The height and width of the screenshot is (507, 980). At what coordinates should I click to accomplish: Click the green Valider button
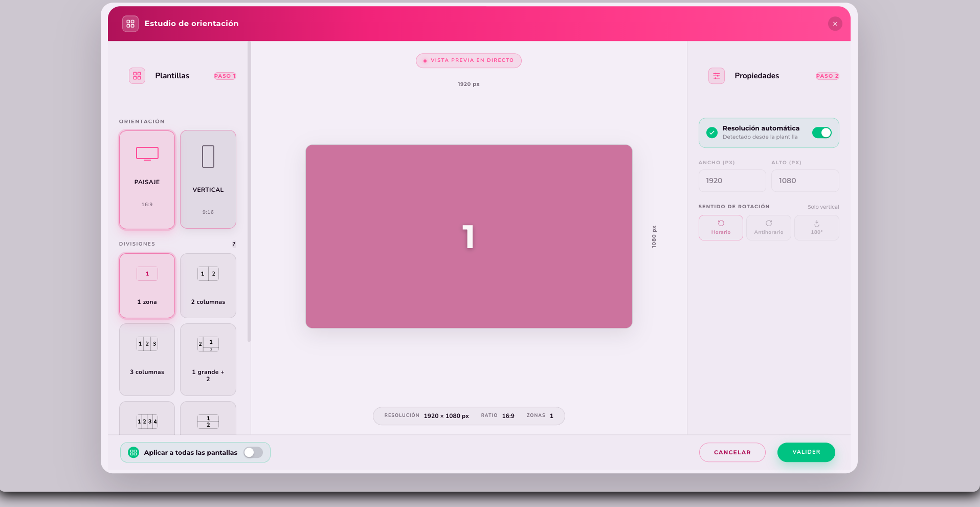pos(806,452)
